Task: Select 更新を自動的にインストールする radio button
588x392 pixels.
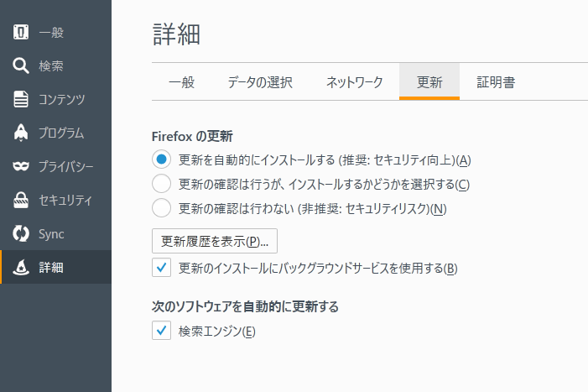Action: coord(162,159)
